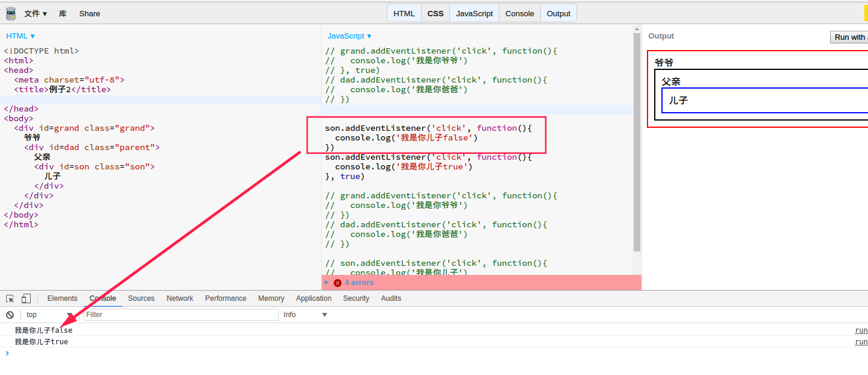This screenshot has width=868, height=375.
Task: Toggle the Console panel button
Action: point(519,13)
